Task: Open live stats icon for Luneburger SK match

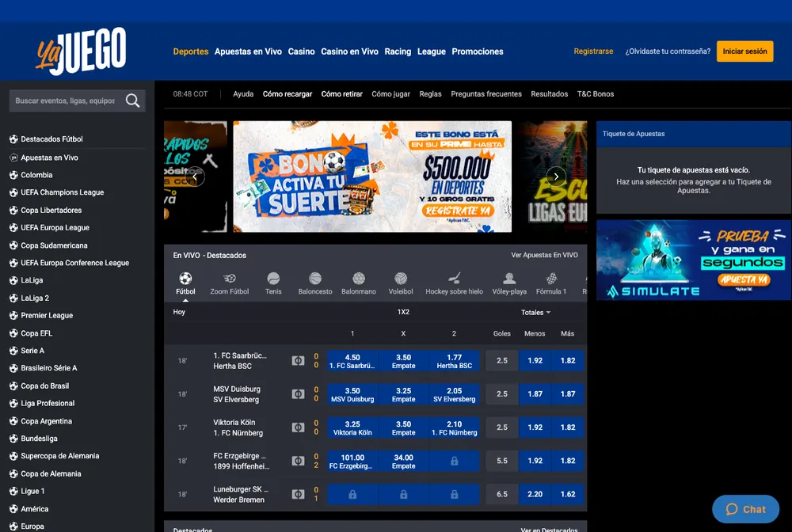Action: click(298, 494)
